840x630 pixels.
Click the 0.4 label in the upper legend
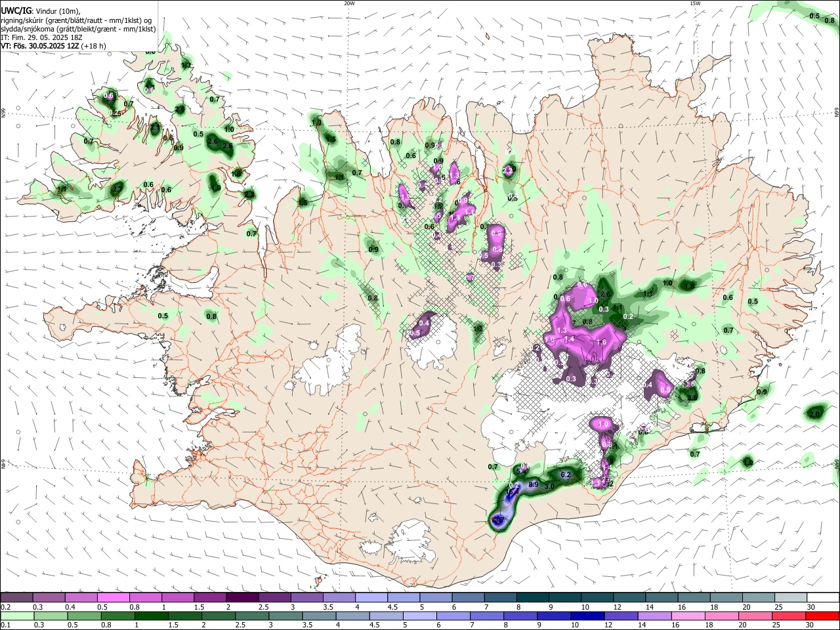(70, 607)
